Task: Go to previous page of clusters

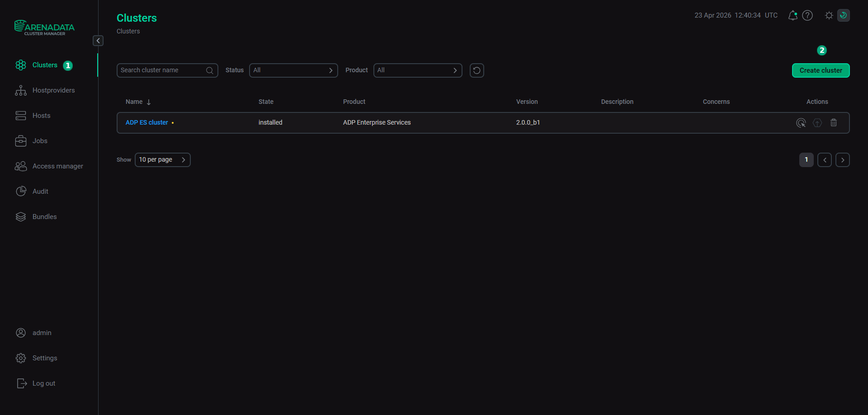Action: tap(825, 160)
